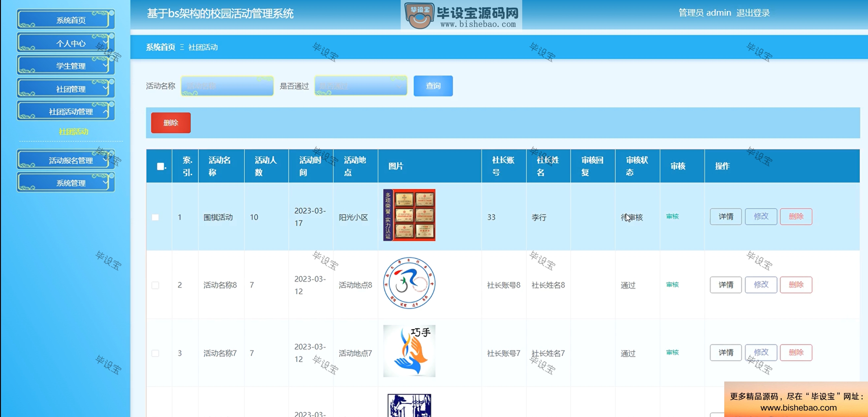Click the 毕设宝源码网 logo banner

[x=461, y=15]
